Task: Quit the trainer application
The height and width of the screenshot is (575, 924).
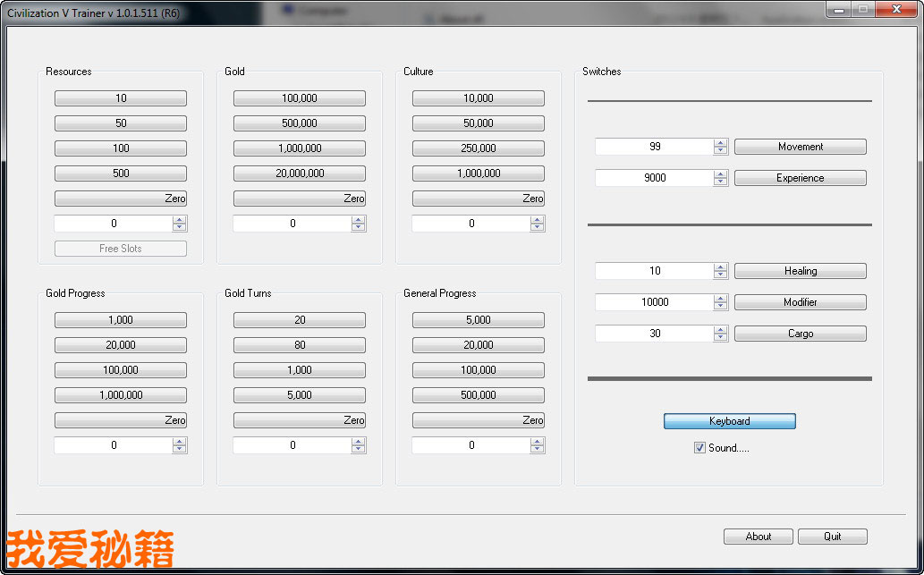Action: click(x=832, y=537)
